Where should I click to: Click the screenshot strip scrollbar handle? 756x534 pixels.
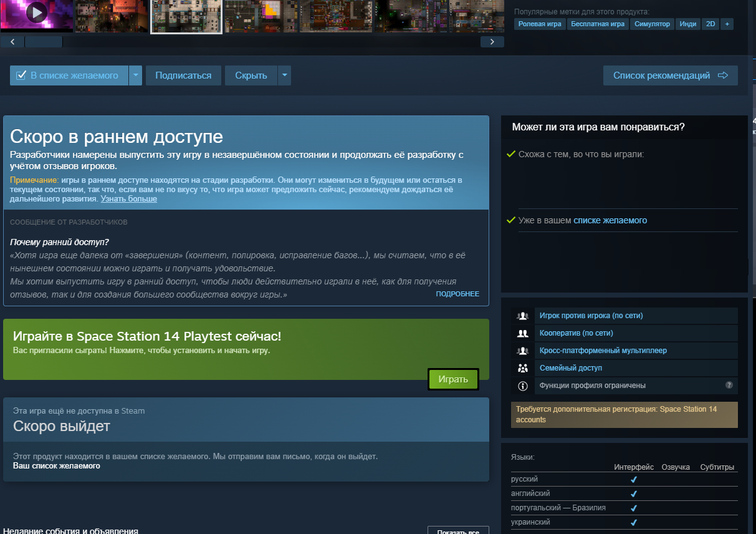pos(44,42)
